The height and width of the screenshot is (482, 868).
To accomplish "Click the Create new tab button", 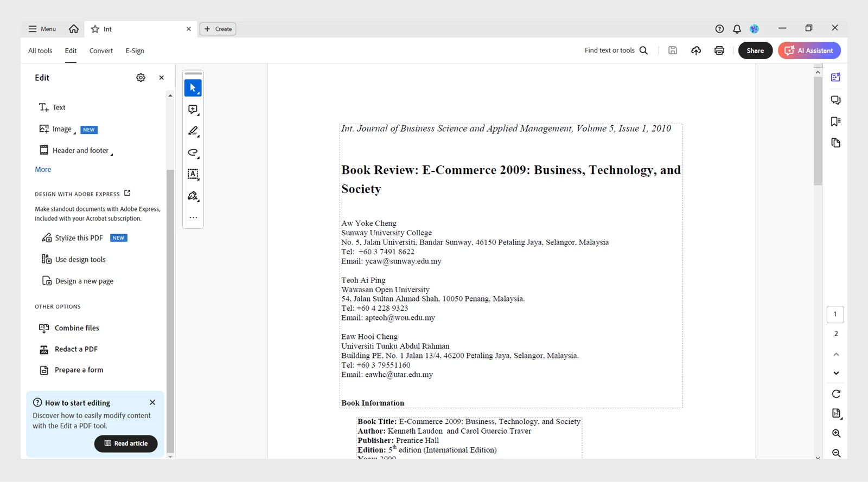I will click(218, 29).
